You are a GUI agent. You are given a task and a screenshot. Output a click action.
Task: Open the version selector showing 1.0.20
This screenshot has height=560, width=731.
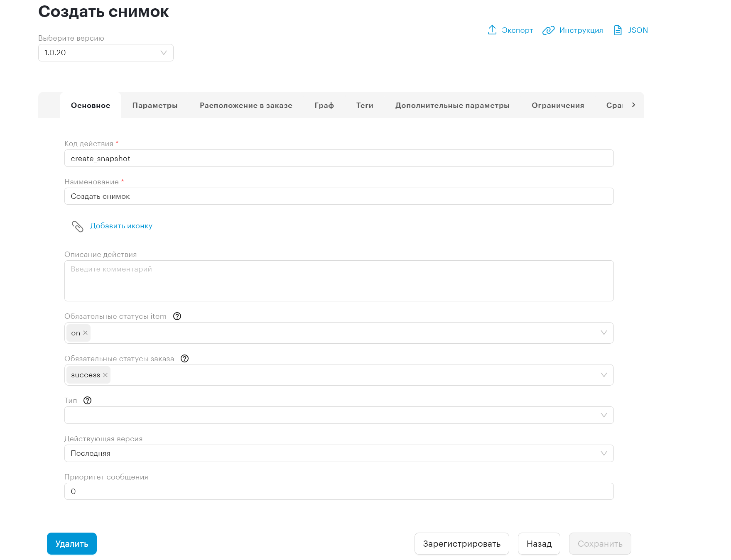click(106, 53)
